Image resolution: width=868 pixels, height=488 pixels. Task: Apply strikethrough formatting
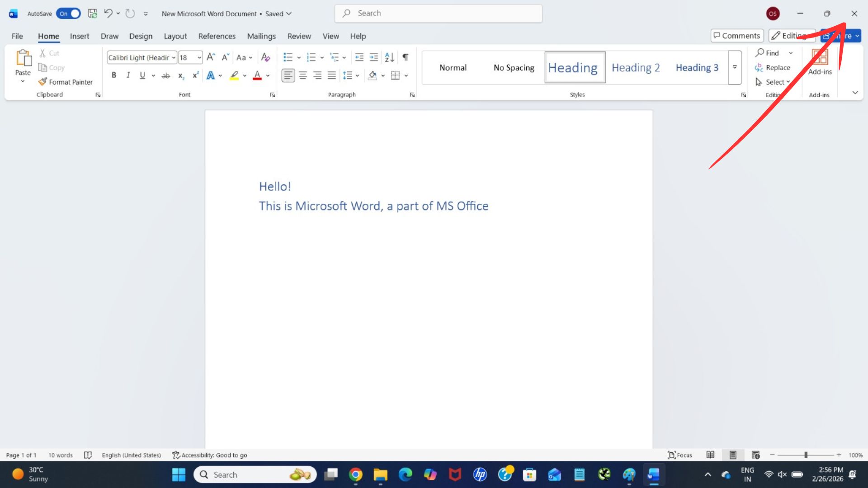tap(165, 75)
